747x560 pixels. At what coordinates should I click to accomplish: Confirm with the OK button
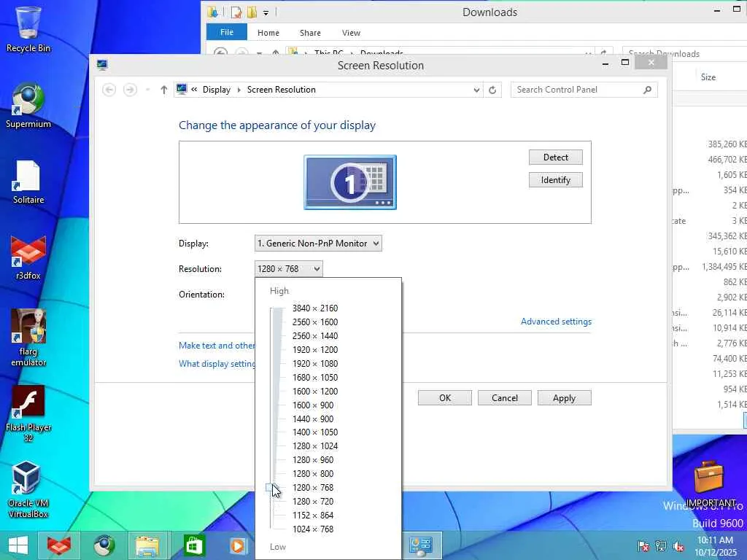[445, 398]
